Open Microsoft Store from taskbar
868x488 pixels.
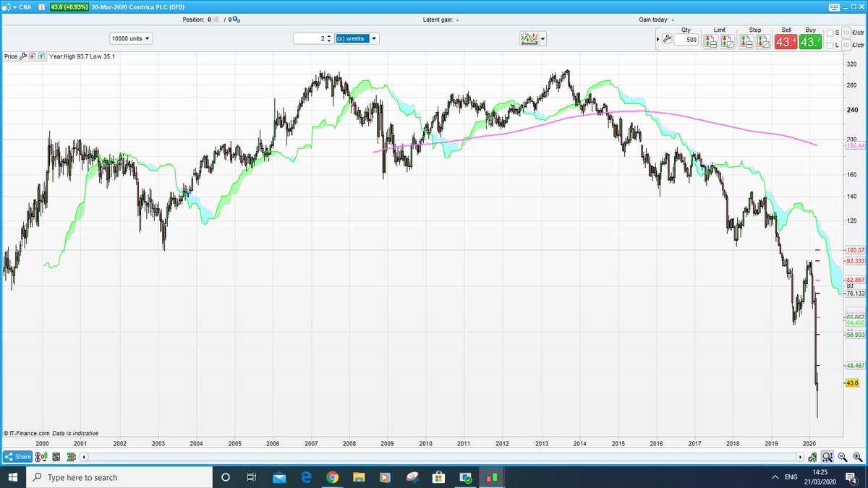tap(438, 477)
